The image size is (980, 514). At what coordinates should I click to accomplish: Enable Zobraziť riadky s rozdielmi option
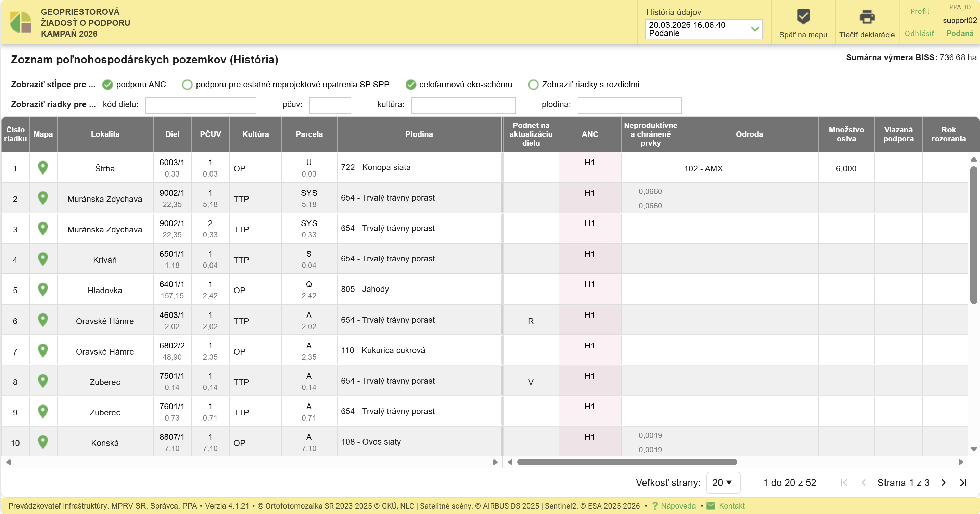pos(533,85)
